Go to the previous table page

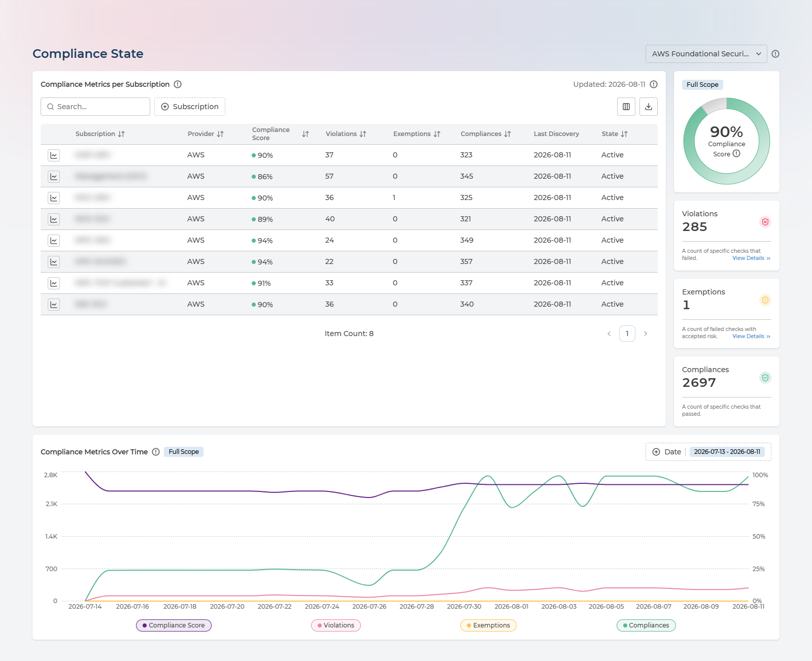(609, 334)
